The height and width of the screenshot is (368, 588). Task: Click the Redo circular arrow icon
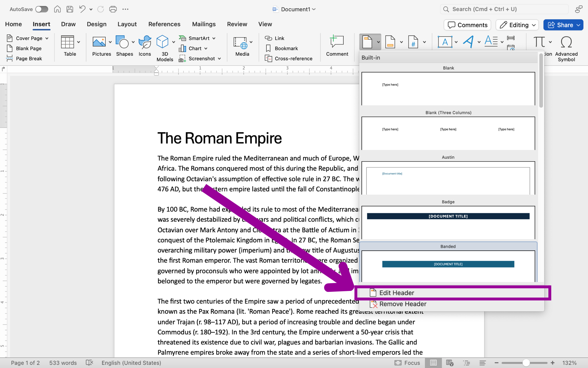click(x=100, y=9)
